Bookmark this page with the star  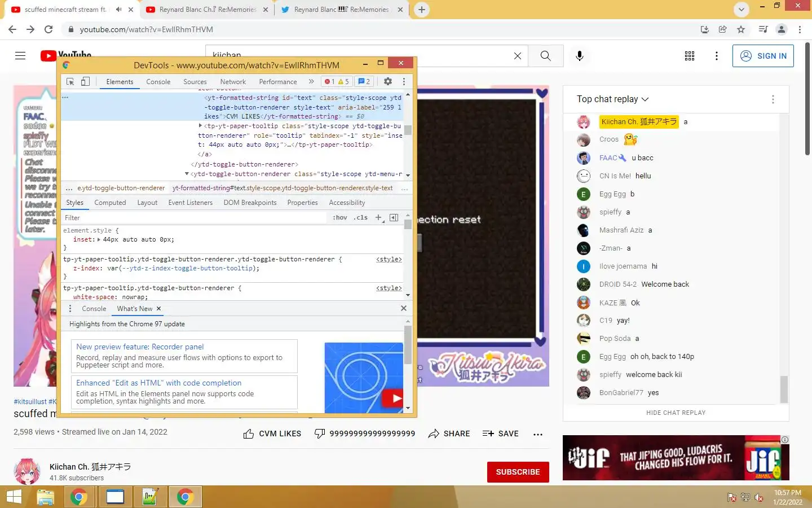pos(741,29)
